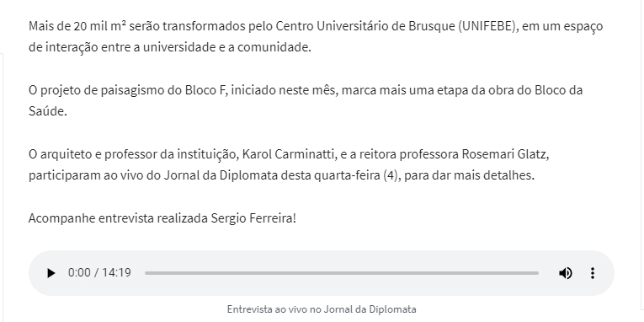Click the line starting O projeto de paisagismo
Image resolution: width=644 pixels, height=322 pixels.
pyautogui.click(x=306, y=90)
